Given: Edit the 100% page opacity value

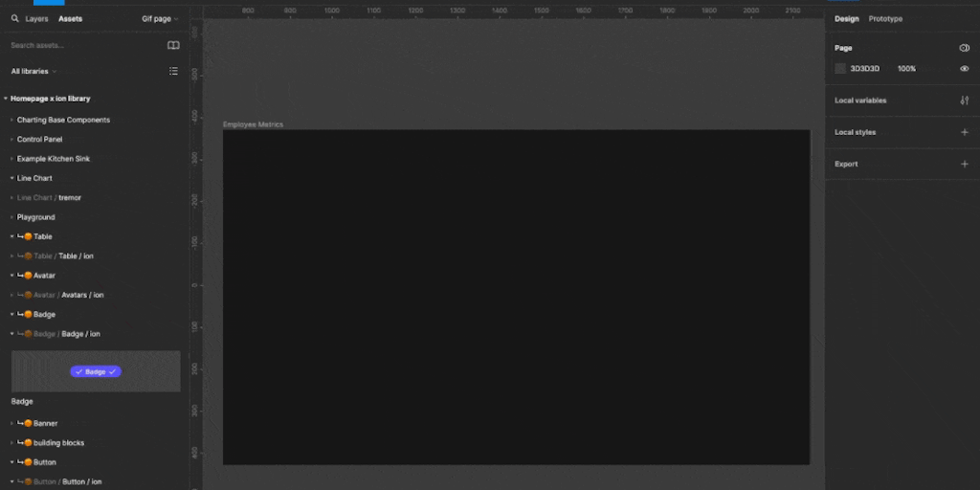Looking at the screenshot, I should click(907, 69).
